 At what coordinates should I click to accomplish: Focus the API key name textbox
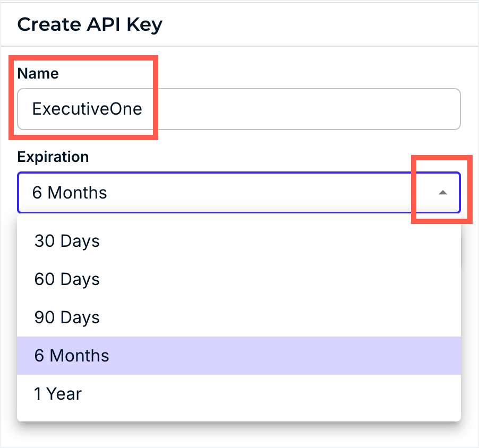(x=239, y=109)
